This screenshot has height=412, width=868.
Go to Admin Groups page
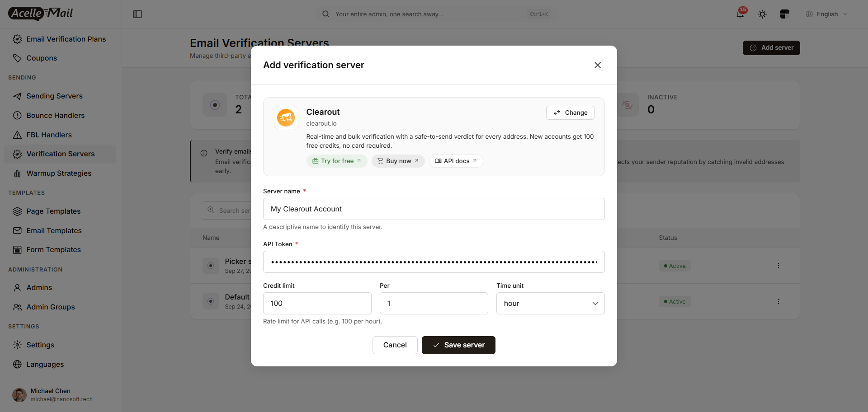click(60, 307)
